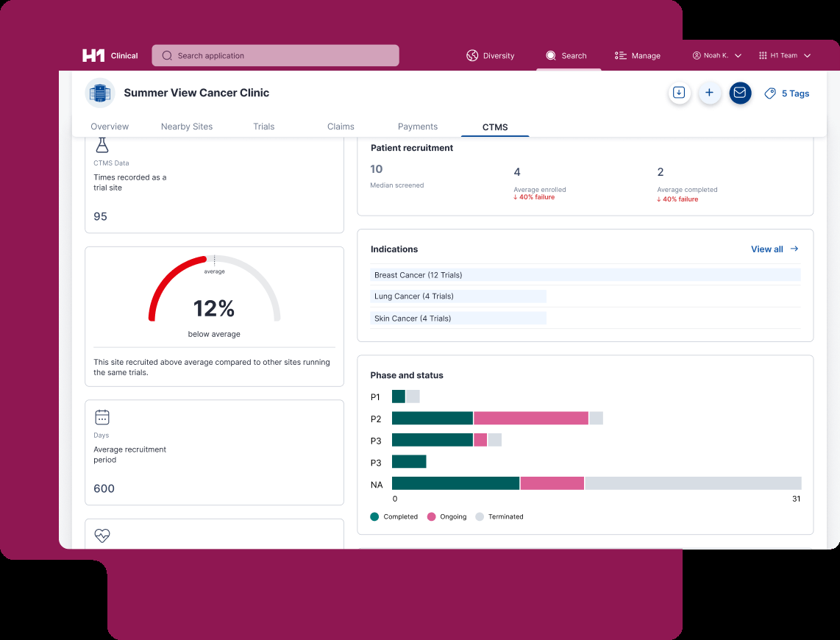This screenshot has height=640, width=840.
Task: Expand the Noah K. user dropdown
Action: tap(717, 56)
